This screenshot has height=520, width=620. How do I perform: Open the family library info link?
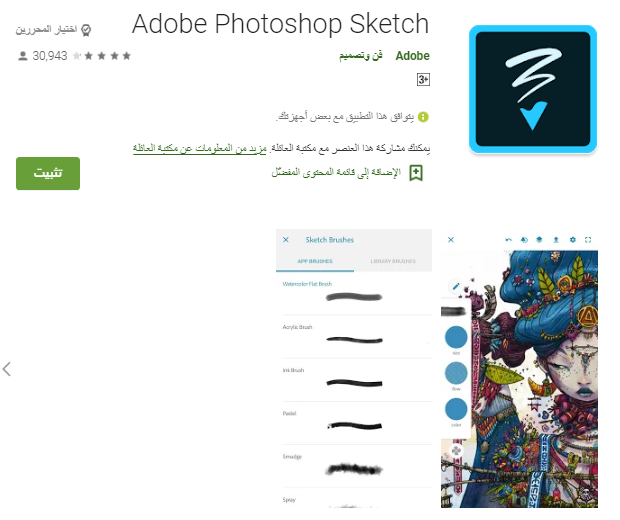(x=200, y=149)
